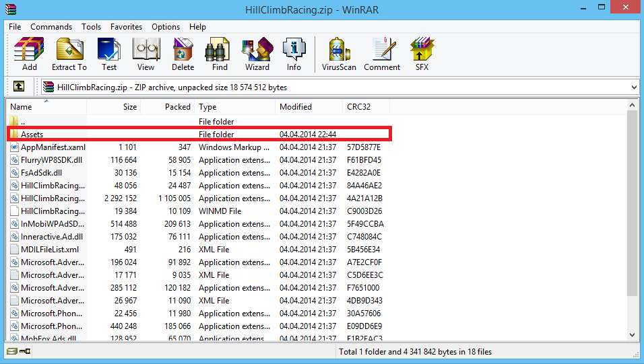Open the Tools menu
Screen dimensions: 644x364
pos(91,27)
